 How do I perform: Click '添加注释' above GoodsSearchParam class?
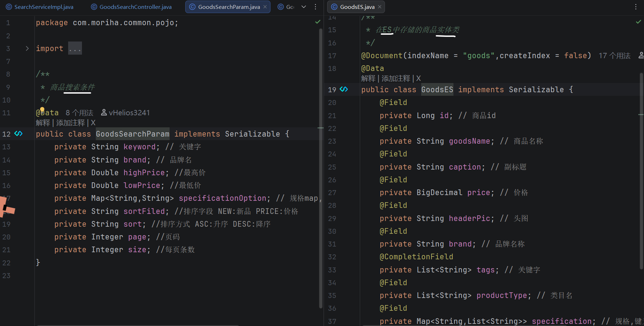coord(71,123)
